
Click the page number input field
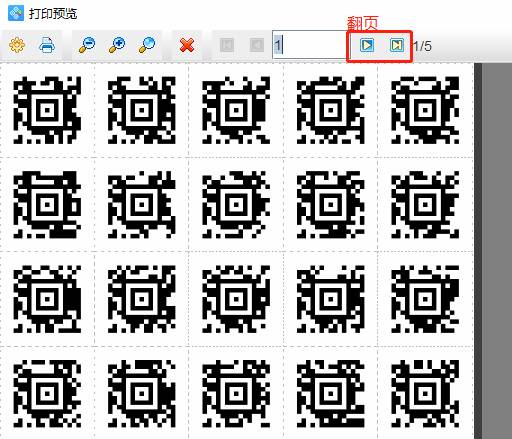click(x=310, y=45)
